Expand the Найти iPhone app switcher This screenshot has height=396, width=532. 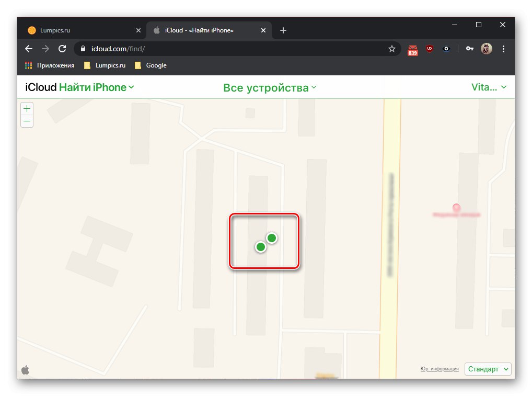(x=97, y=87)
